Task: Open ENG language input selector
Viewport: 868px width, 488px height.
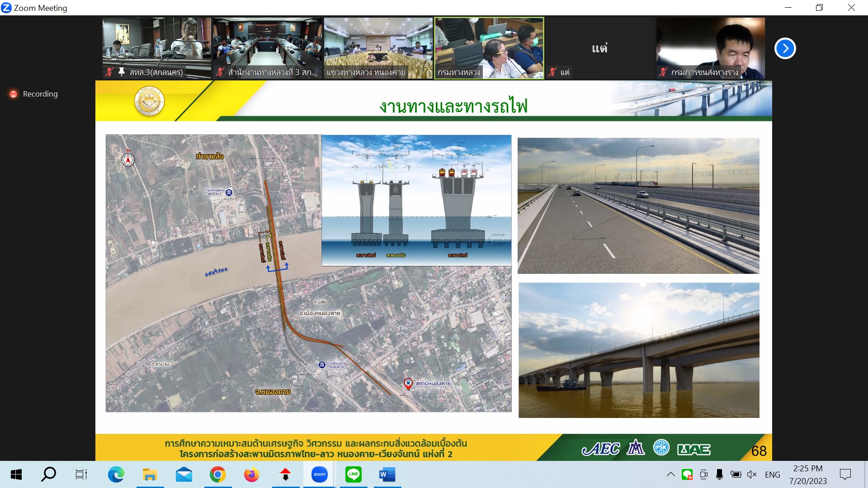Action: click(x=772, y=474)
